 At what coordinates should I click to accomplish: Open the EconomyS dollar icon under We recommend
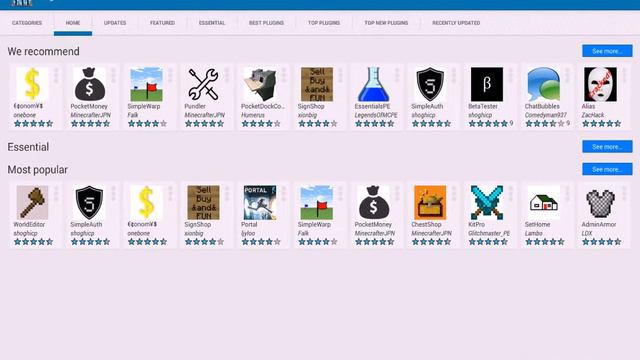click(x=32, y=84)
